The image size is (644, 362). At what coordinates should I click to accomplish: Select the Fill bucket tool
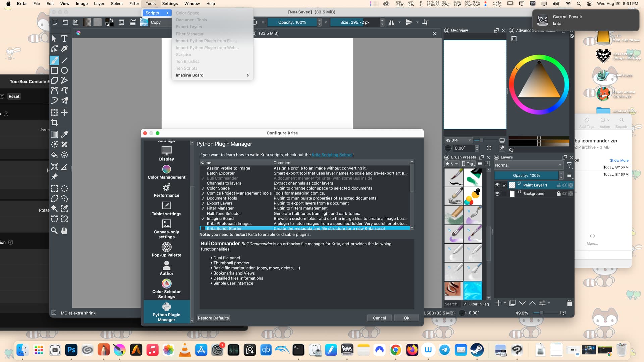[x=54, y=155]
